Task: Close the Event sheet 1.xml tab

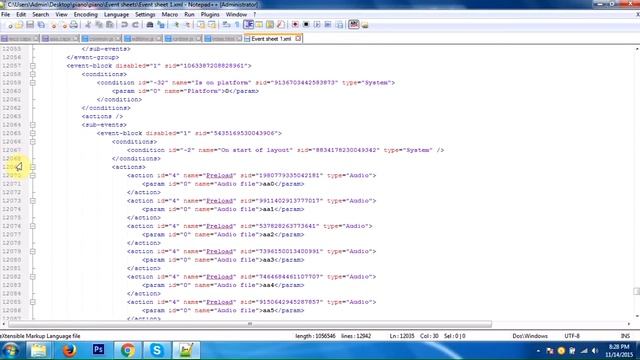Action: pos(298,38)
